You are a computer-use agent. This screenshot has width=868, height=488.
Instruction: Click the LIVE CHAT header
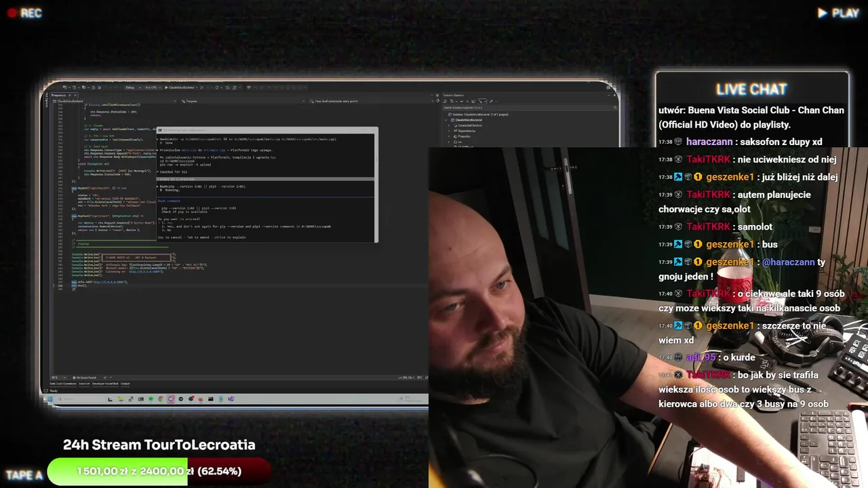[x=751, y=89]
